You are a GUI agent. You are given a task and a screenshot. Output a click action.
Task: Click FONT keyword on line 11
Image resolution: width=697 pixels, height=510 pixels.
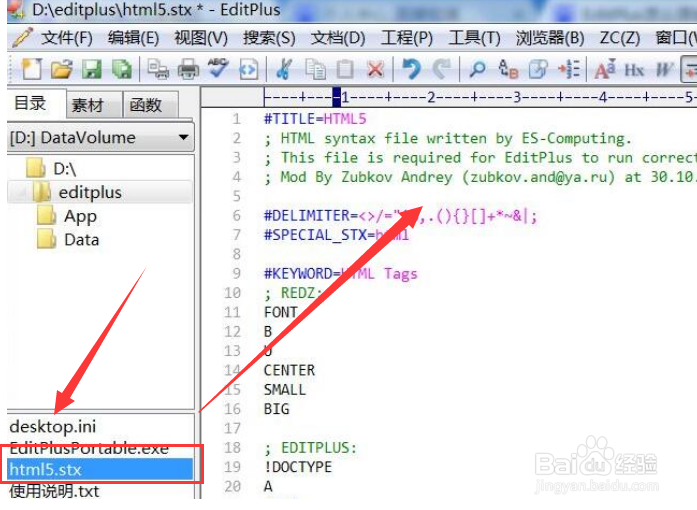click(280, 312)
